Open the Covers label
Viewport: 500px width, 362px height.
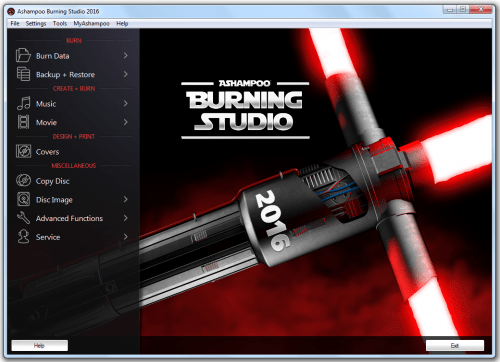coord(47,152)
